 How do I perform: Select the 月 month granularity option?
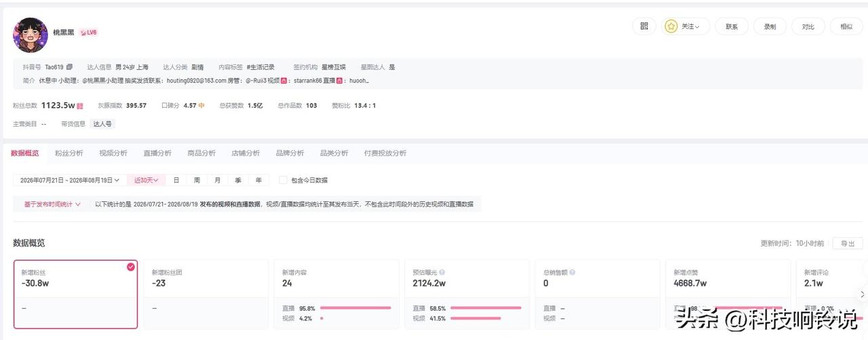pos(218,180)
